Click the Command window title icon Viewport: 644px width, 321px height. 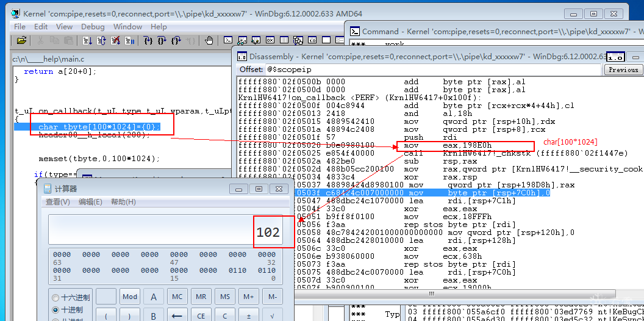click(355, 32)
